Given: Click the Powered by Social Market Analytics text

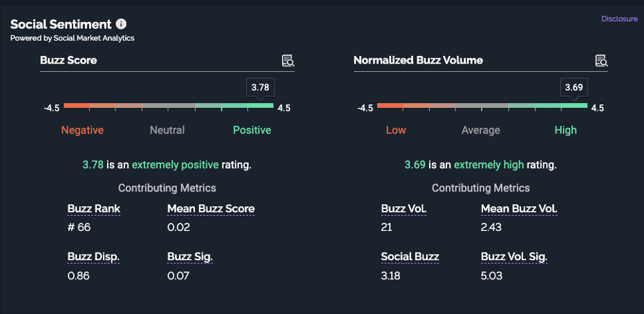Looking at the screenshot, I should [72, 38].
